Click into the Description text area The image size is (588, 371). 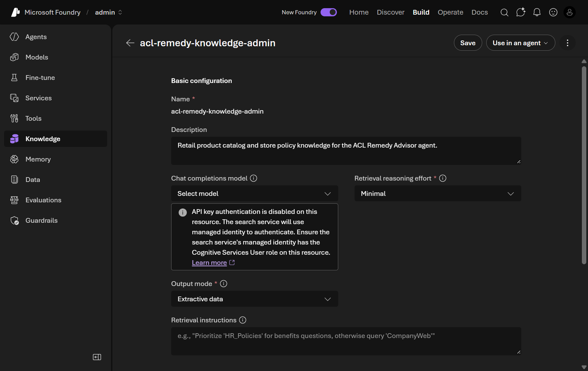point(346,151)
